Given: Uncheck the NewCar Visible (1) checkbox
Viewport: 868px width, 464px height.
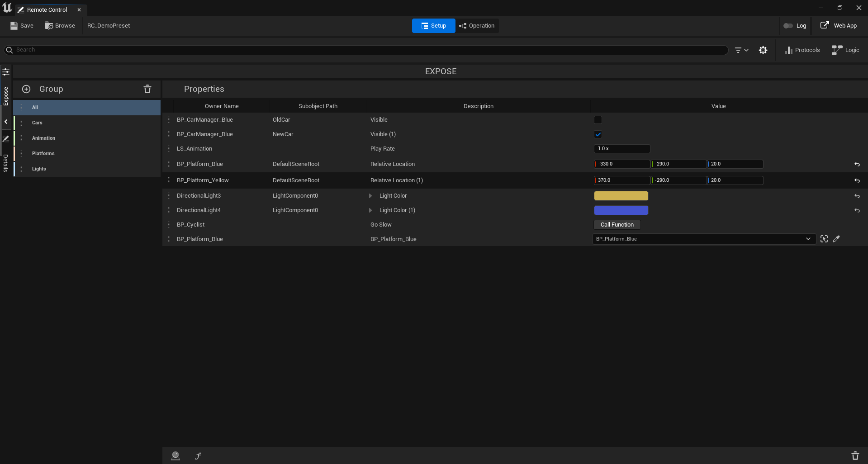Looking at the screenshot, I should [598, 134].
